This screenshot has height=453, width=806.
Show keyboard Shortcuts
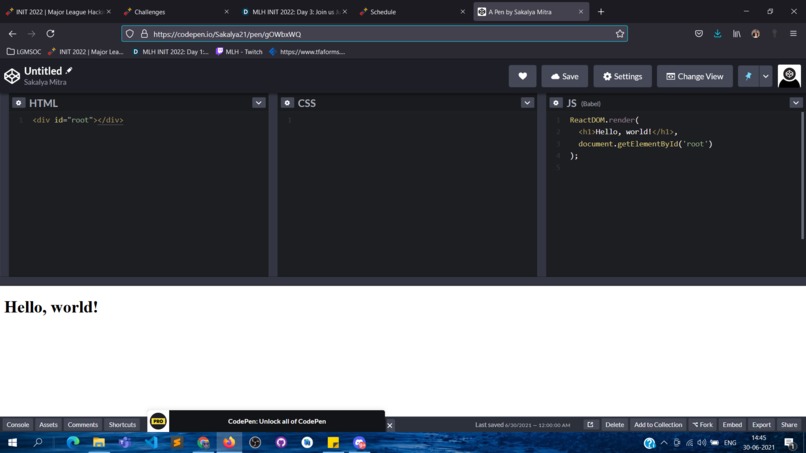tap(122, 425)
